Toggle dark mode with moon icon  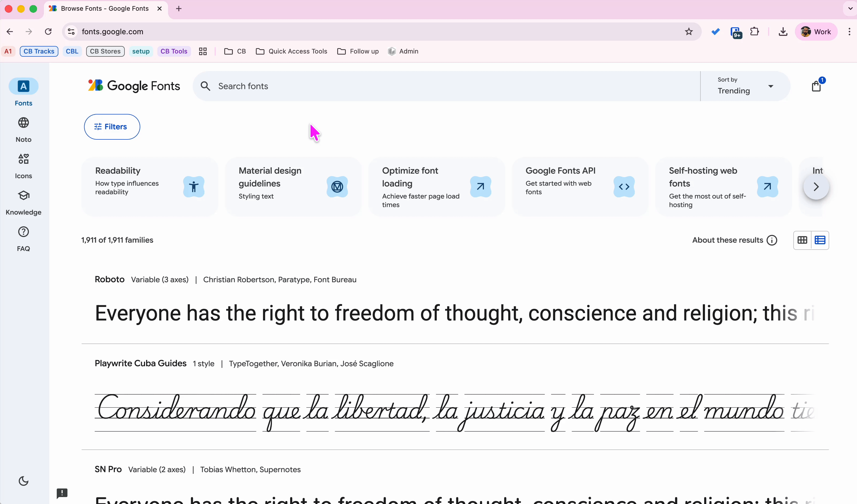24,481
